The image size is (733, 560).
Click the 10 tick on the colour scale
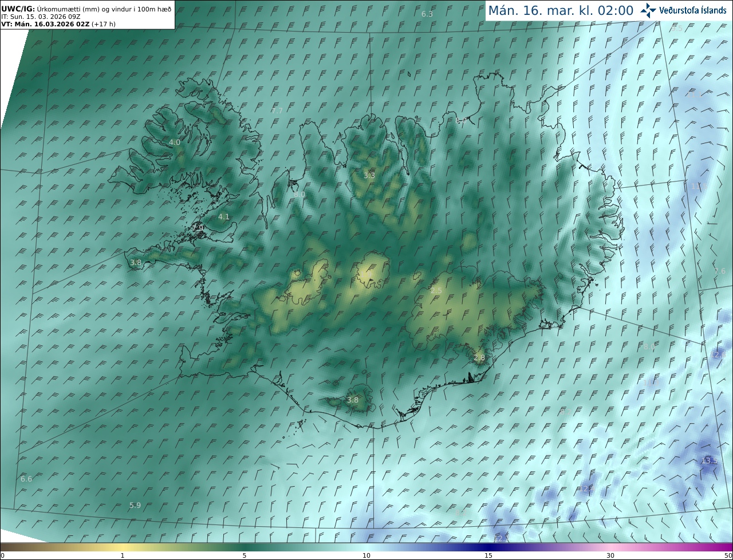tap(366, 555)
